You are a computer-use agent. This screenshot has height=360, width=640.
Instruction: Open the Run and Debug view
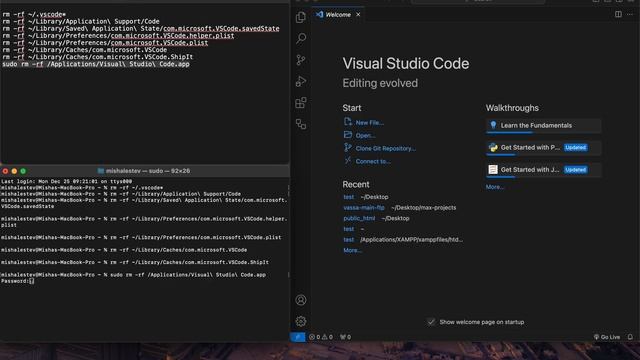301,81
